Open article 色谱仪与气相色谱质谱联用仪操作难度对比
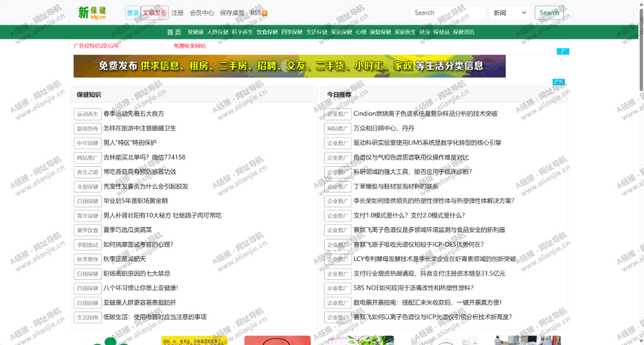 point(411,157)
